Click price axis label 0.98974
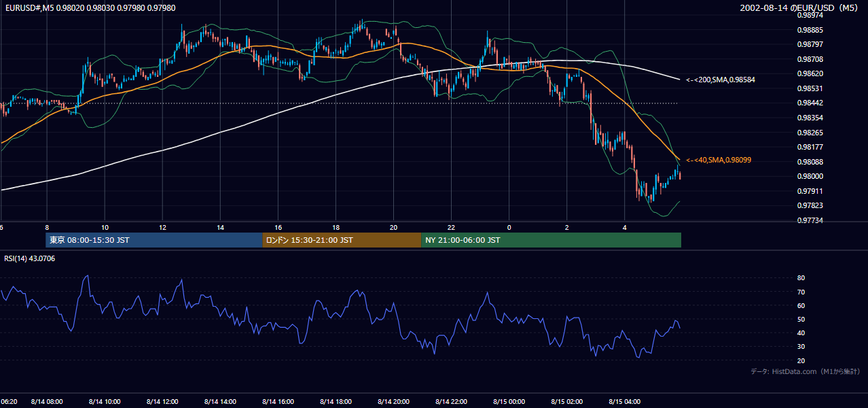The width and height of the screenshot is (868, 408). pyautogui.click(x=810, y=15)
